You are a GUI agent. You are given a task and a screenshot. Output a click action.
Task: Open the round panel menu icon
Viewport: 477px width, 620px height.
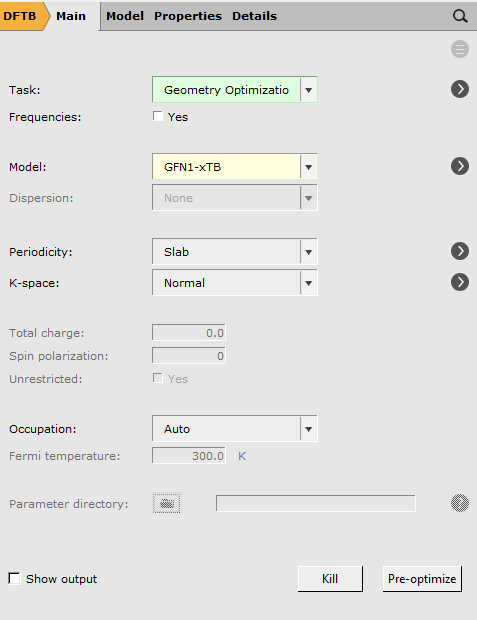tap(460, 49)
